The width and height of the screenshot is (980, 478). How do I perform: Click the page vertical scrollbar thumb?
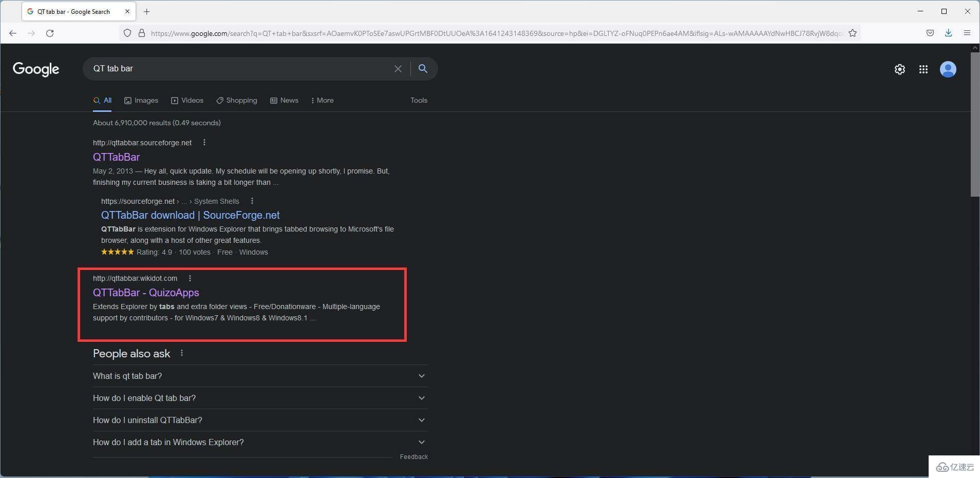(x=975, y=123)
